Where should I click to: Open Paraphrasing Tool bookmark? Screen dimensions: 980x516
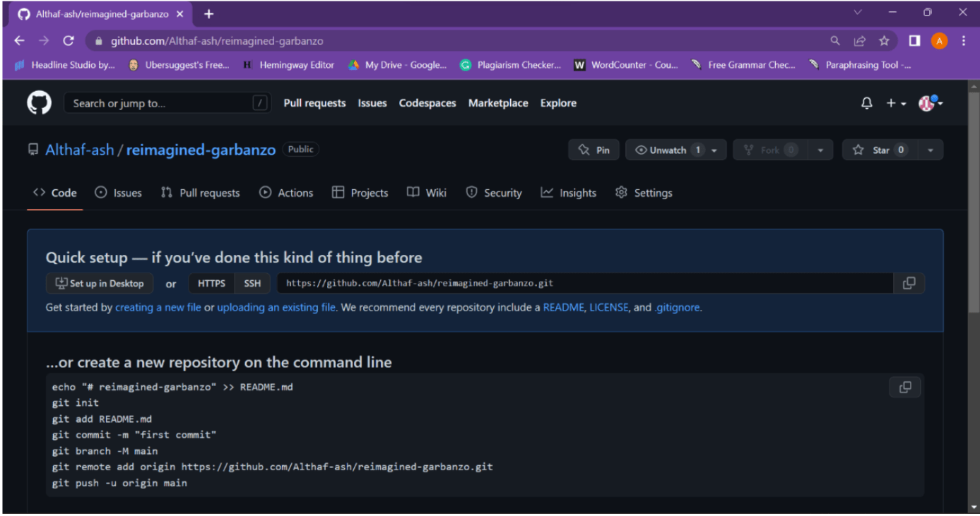tap(859, 65)
